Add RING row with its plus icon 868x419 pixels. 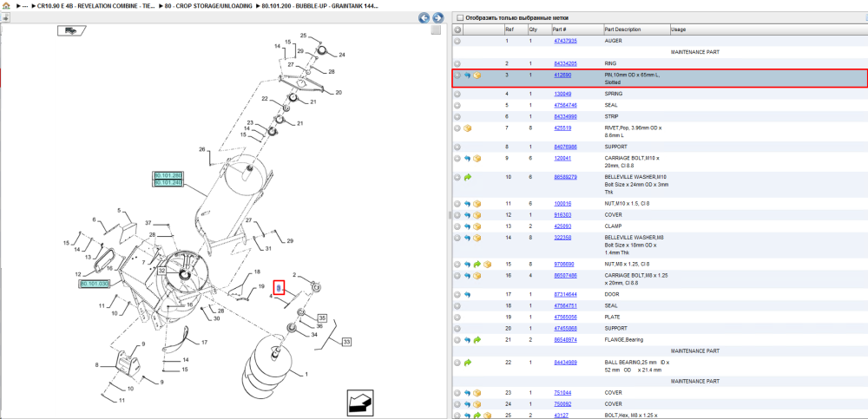click(x=457, y=63)
